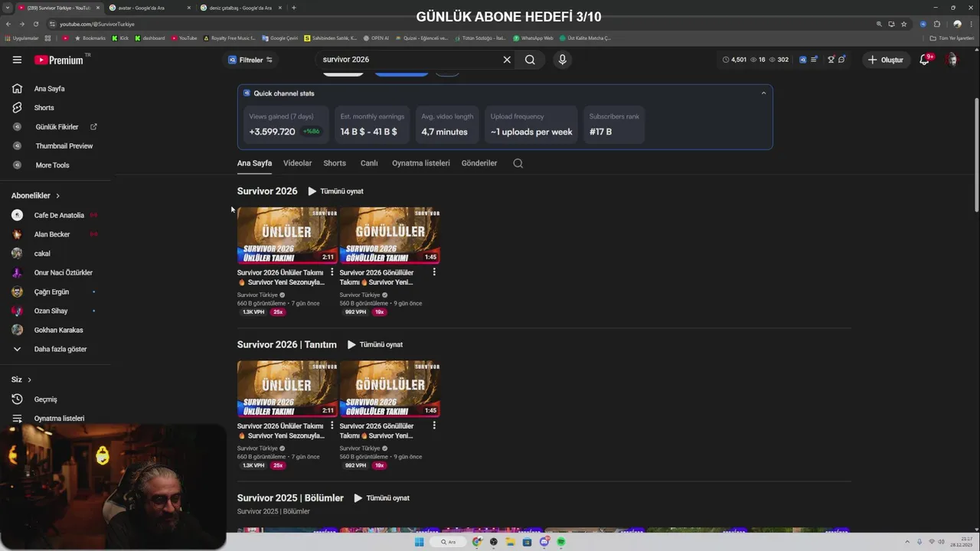Viewport: 980px width, 551px height.
Task: Select the Ana Sayfa channel tab
Action: (x=254, y=163)
